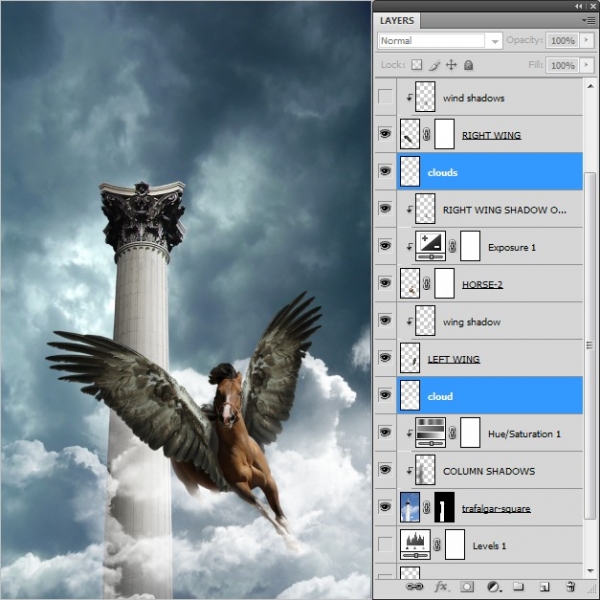Hide the HORSE-2 layer

(x=385, y=283)
